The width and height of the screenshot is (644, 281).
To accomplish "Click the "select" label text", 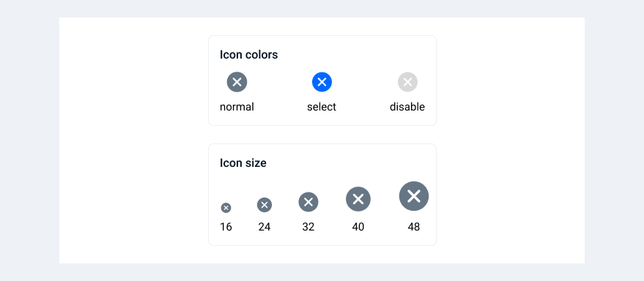I will coord(322,107).
